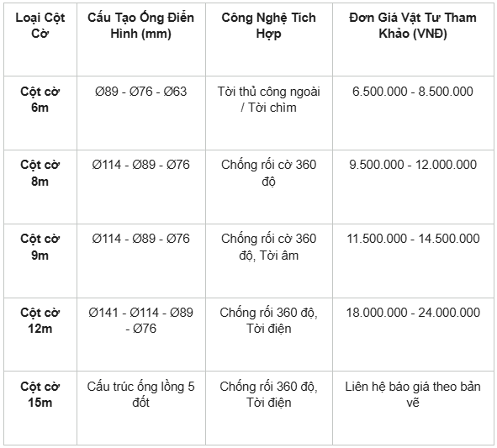
Task: Click the 'Cột cờ 6m' row label
Action: tap(40, 99)
